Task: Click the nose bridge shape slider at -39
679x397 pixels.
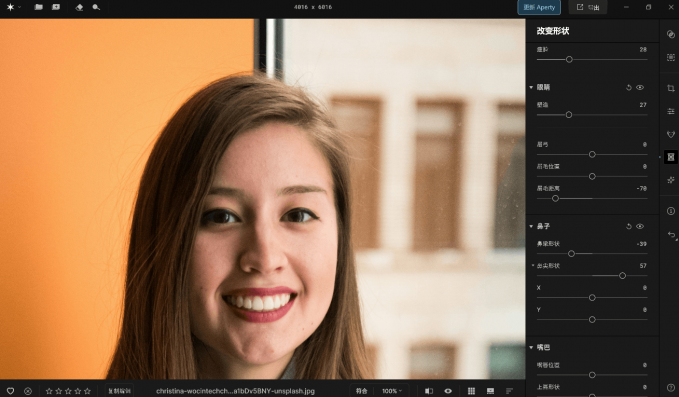Action: tap(592, 254)
